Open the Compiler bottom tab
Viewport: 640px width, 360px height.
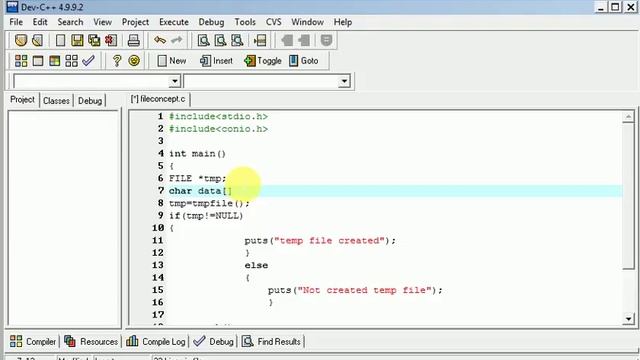[33, 341]
